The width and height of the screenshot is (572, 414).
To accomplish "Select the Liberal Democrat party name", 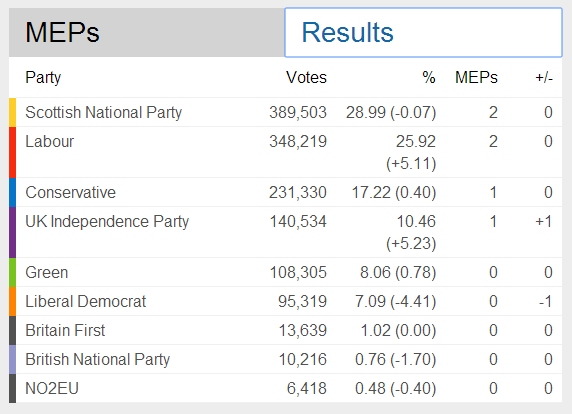I will pyautogui.click(x=86, y=301).
